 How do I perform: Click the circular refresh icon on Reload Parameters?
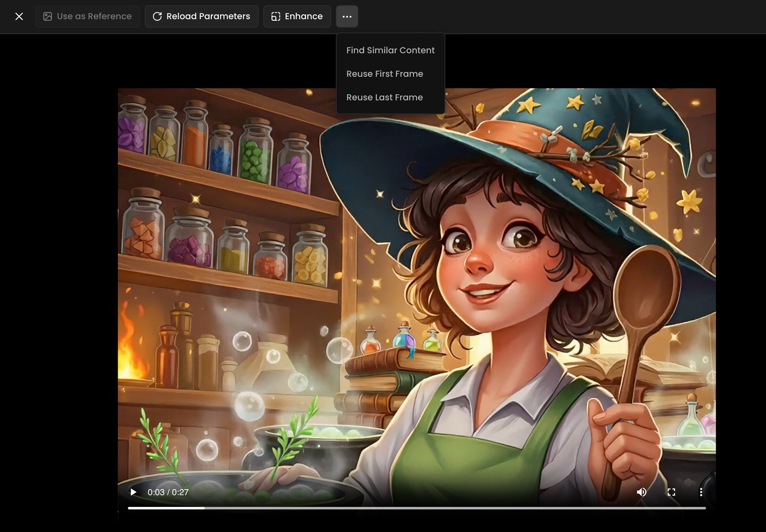[x=157, y=16]
